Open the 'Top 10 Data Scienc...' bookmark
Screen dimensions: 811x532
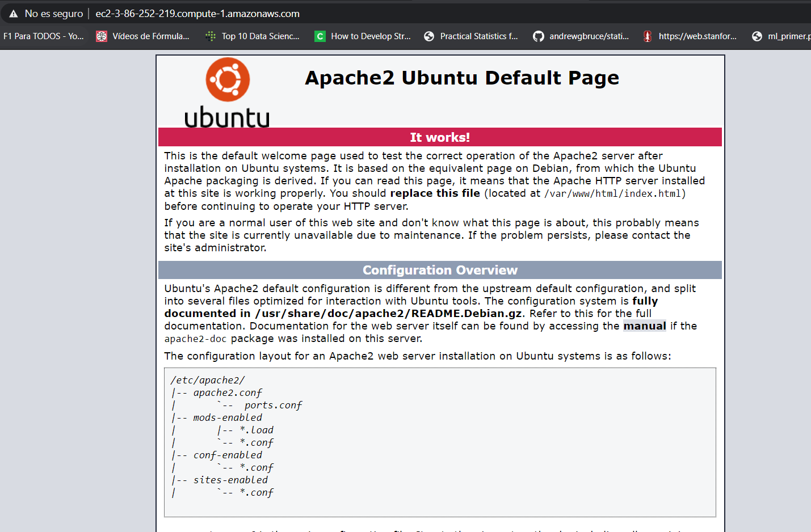pos(260,36)
